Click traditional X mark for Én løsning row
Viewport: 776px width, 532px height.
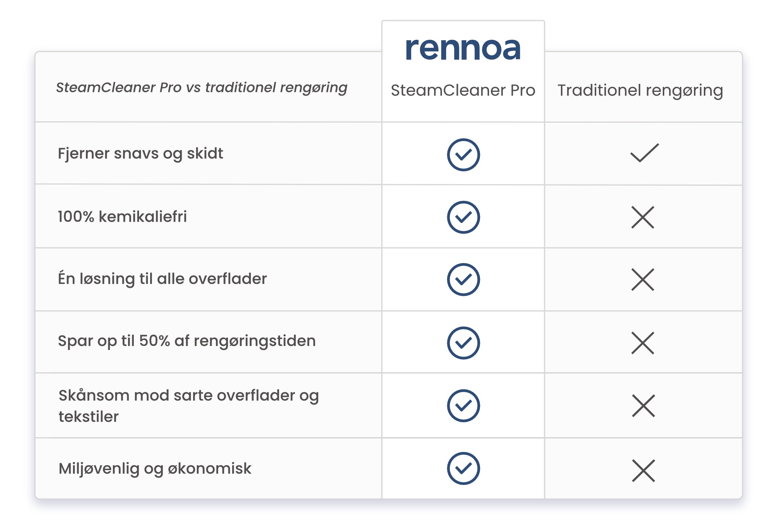[x=643, y=279]
